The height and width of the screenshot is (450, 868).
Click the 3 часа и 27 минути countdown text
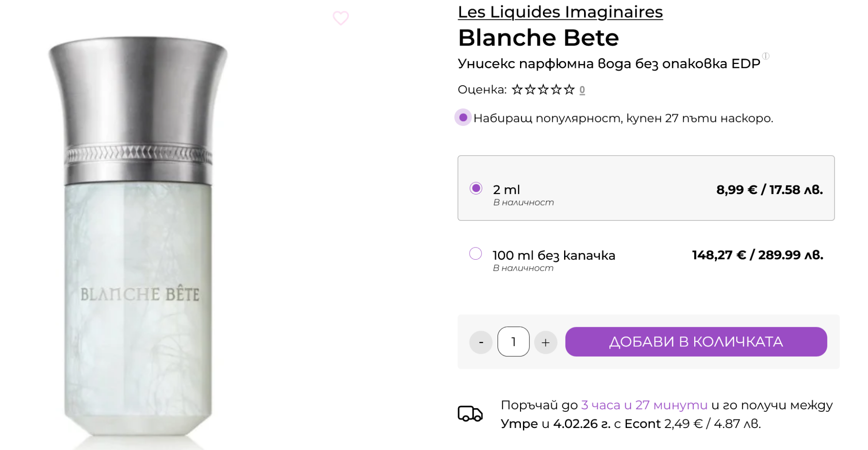(x=644, y=405)
